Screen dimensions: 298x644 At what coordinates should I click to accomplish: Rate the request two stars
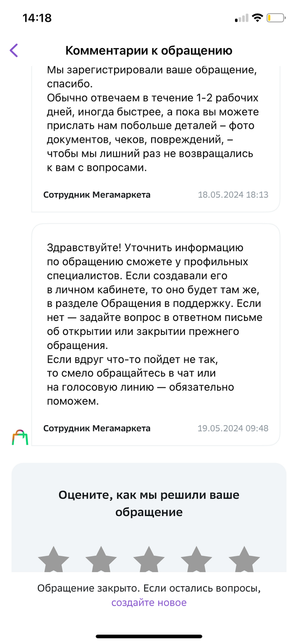pyautogui.click(x=101, y=559)
